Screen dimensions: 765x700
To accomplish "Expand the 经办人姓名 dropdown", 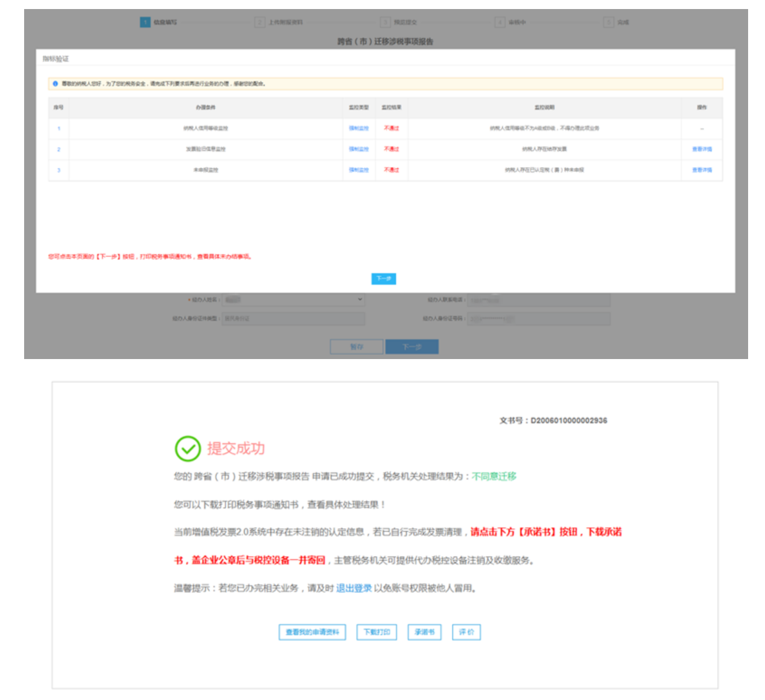I will (293, 299).
